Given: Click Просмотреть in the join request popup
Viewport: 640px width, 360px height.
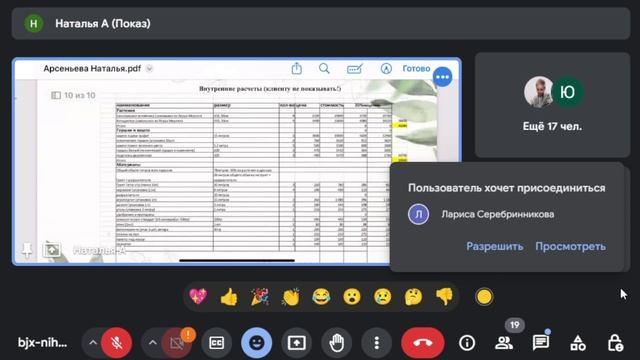Looking at the screenshot, I should click(x=571, y=247).
